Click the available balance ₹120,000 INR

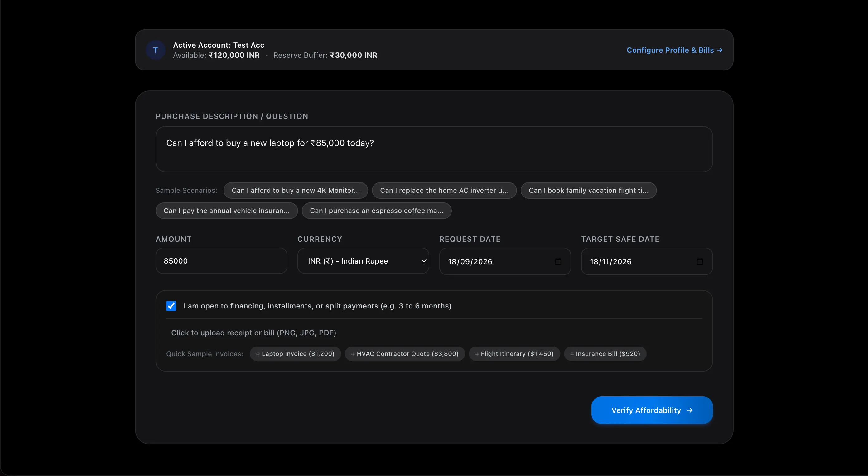234,55
